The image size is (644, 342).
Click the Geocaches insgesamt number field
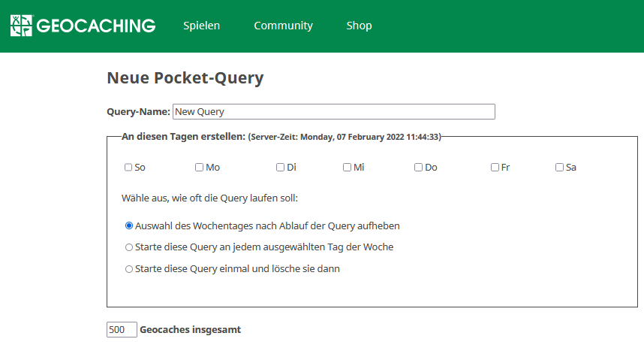coord(122,330)
